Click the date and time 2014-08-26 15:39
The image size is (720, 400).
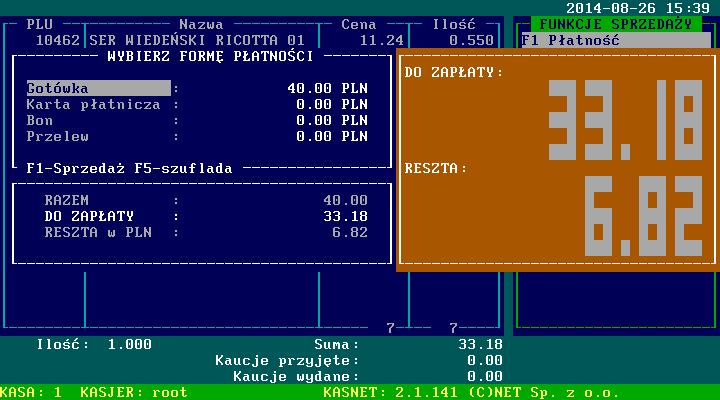[638, 8]
